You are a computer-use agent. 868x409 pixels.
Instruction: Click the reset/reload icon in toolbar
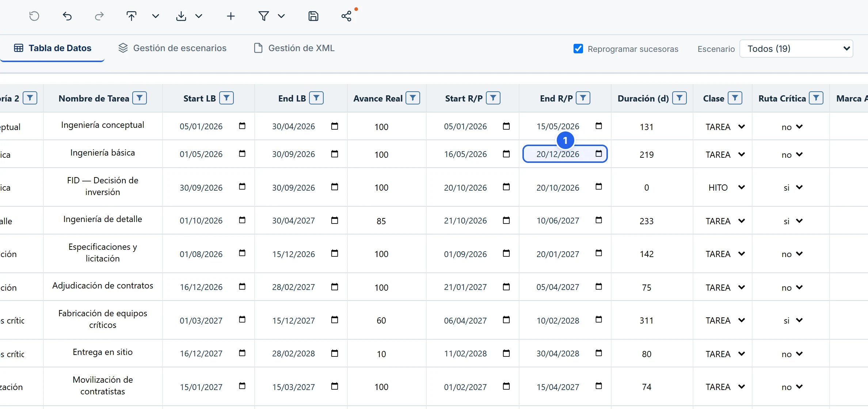(34, 16)
